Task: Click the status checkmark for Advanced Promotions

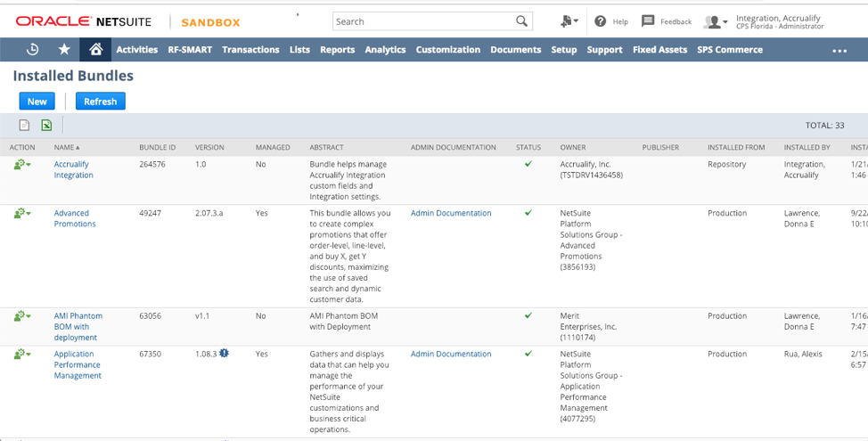Action: click(x=528, y=212)
